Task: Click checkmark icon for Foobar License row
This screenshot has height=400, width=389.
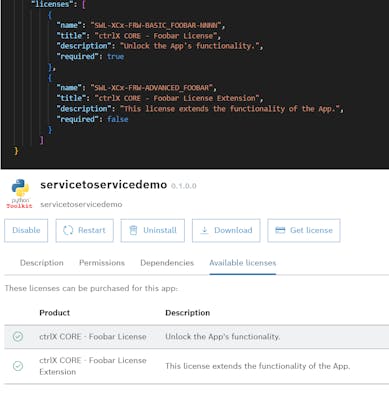Action: [18, 337]
